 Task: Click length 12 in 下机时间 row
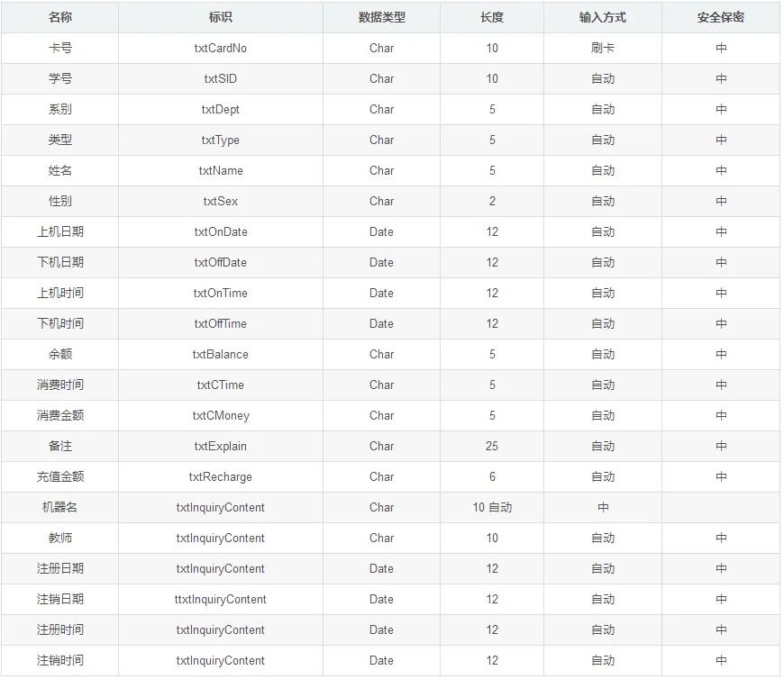point(492,323)
